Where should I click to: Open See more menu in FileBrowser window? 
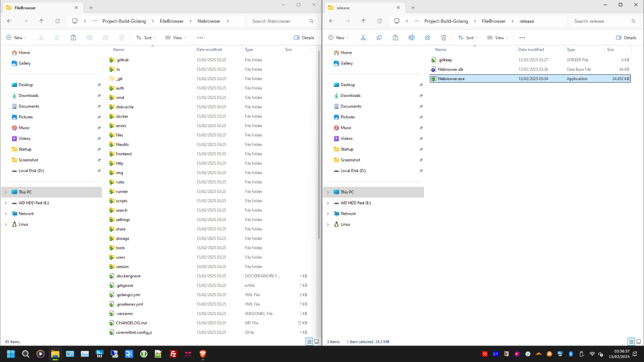[x=200, y=38]
